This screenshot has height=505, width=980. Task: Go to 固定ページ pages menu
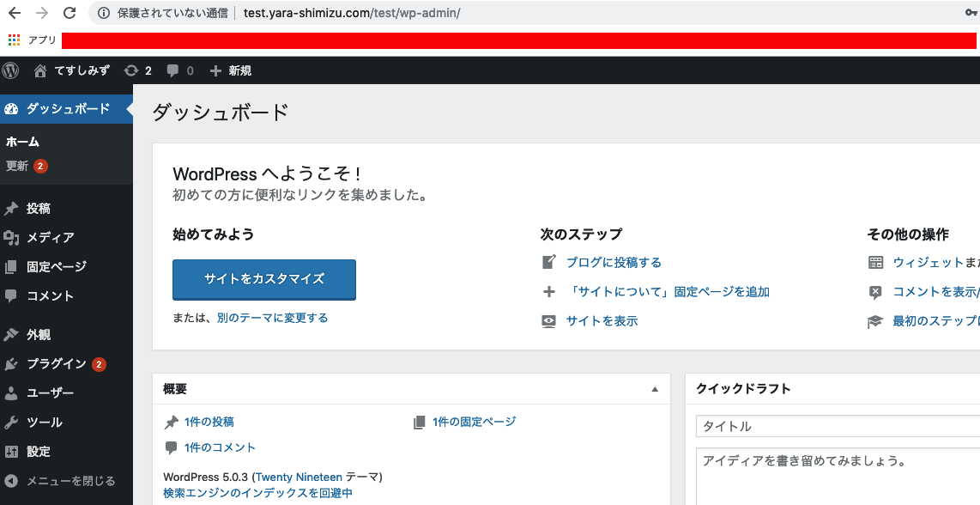tap(56, 267)
